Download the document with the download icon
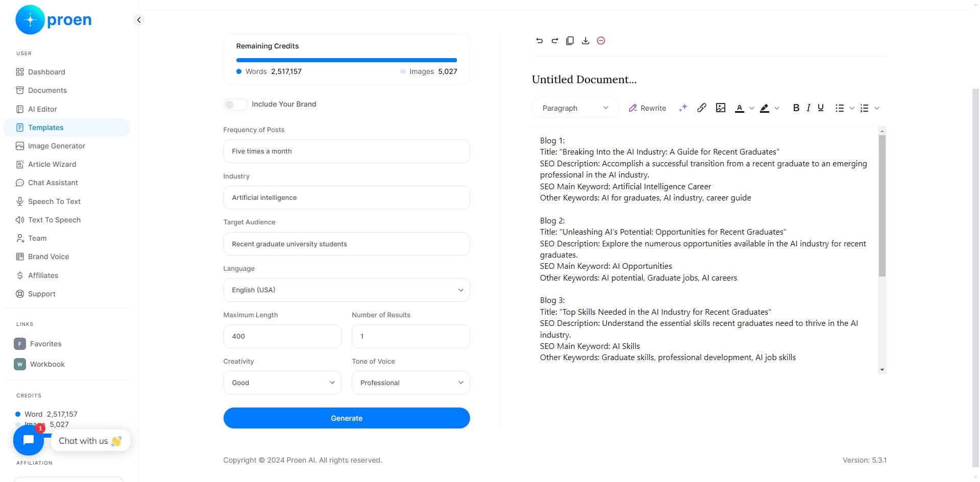The height and width of the screenshot is (482, 980). pos(585,41)
